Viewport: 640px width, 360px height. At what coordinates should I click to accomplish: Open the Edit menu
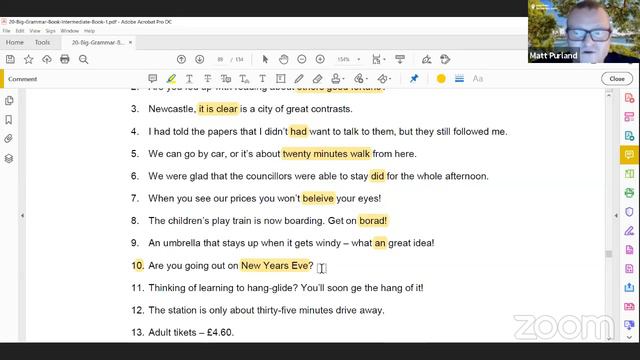click(20, 31)
